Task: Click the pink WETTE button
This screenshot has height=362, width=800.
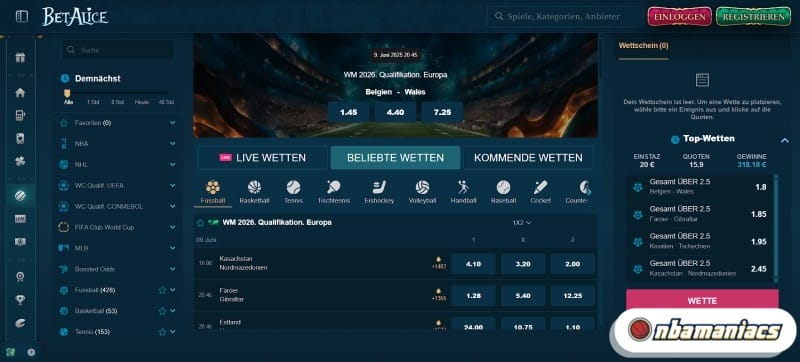Action: coord(702,301)
